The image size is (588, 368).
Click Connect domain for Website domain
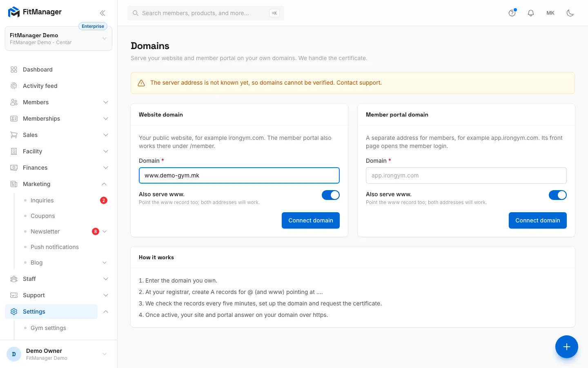(x=311, y=220)
